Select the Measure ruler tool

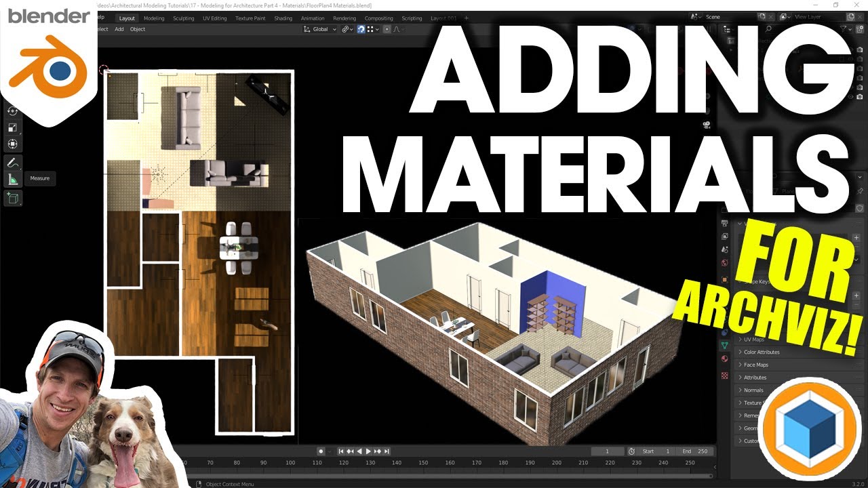[14, 179]
